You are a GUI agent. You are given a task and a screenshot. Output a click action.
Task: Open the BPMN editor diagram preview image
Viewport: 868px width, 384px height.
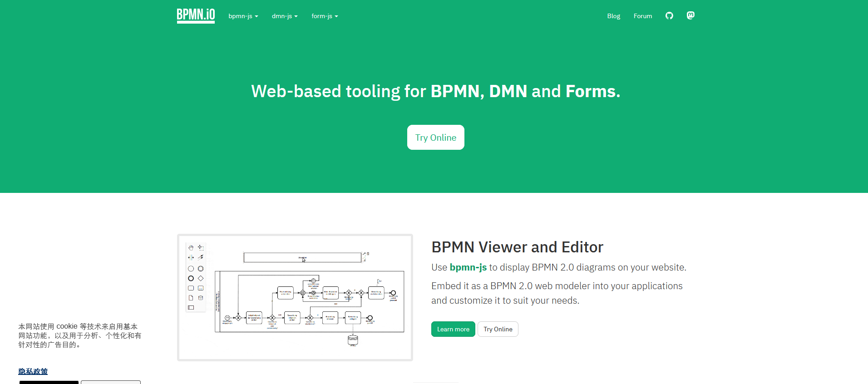click(x=295, y=298)
